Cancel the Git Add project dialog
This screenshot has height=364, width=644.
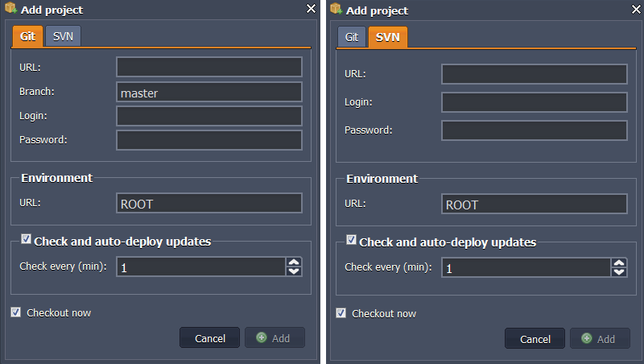click(209, 337)
